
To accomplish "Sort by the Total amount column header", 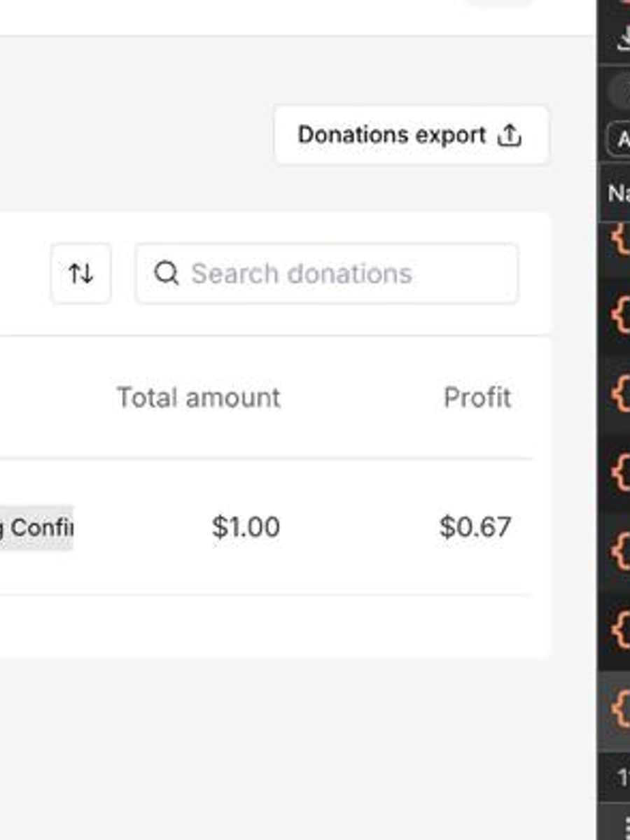I will [x=198, y=398].
